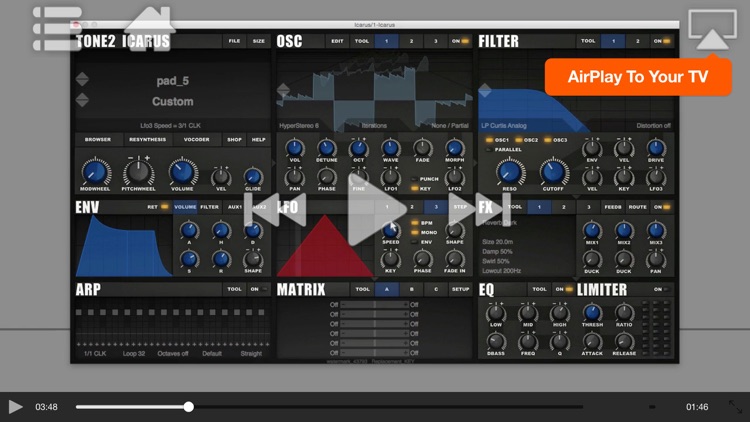The image size is (750, 422).
Task: Open the FILTER TOOL menu
Action: click(588, 41)
